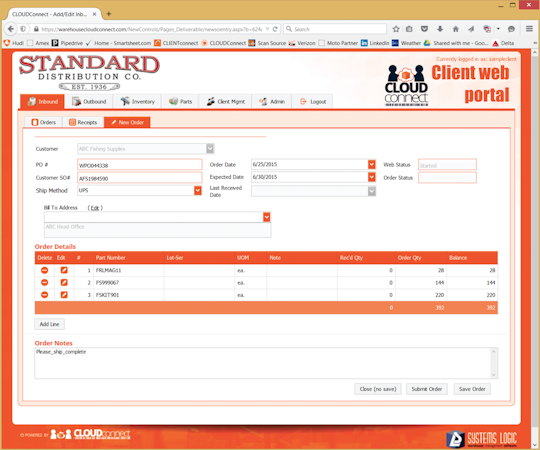Edit order line 2 FS999067
Image resolution: width=540 pixels, height=450 pixels.
64,283
